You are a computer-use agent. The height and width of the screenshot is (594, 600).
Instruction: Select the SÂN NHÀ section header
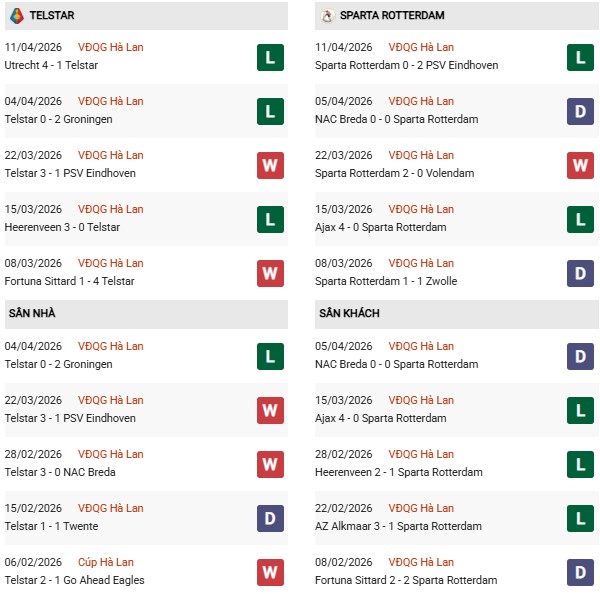pos(32,314)
